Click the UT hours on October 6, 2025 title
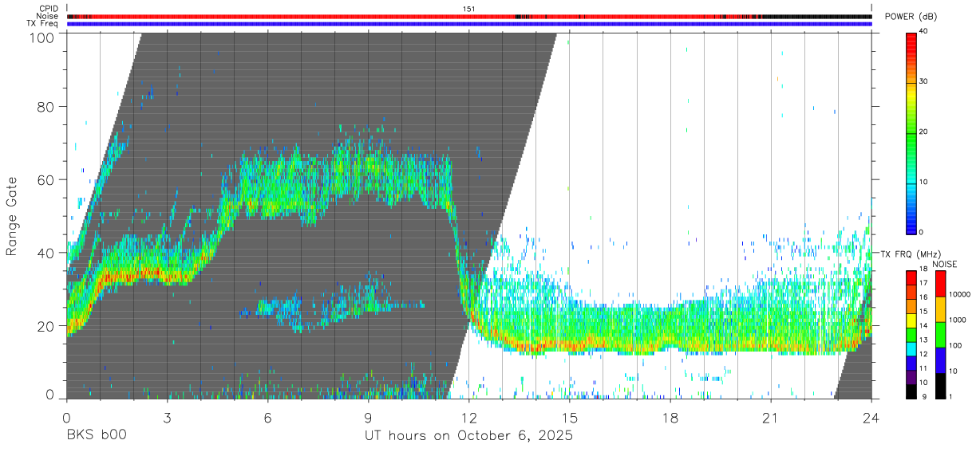 point(468,437)
